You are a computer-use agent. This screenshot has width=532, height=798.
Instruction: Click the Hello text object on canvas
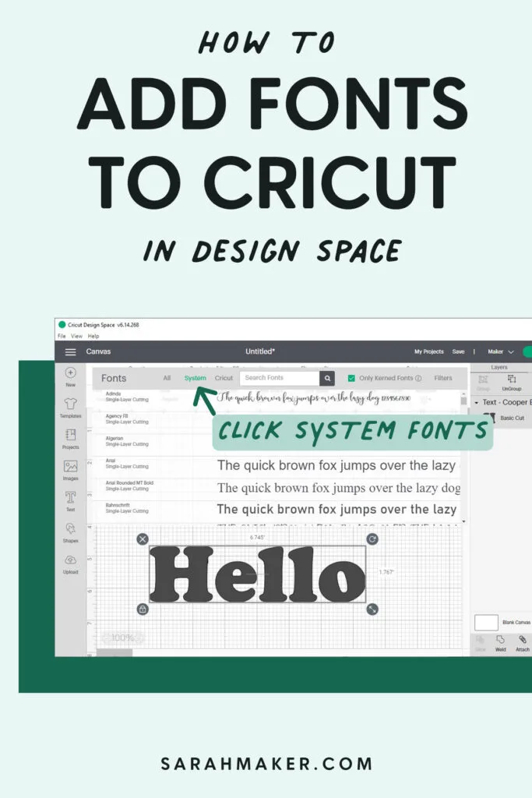click(257, 574)
